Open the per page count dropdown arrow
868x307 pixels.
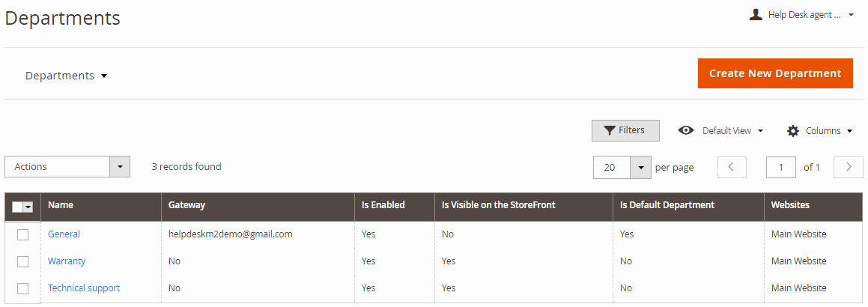tap(641, 167)
